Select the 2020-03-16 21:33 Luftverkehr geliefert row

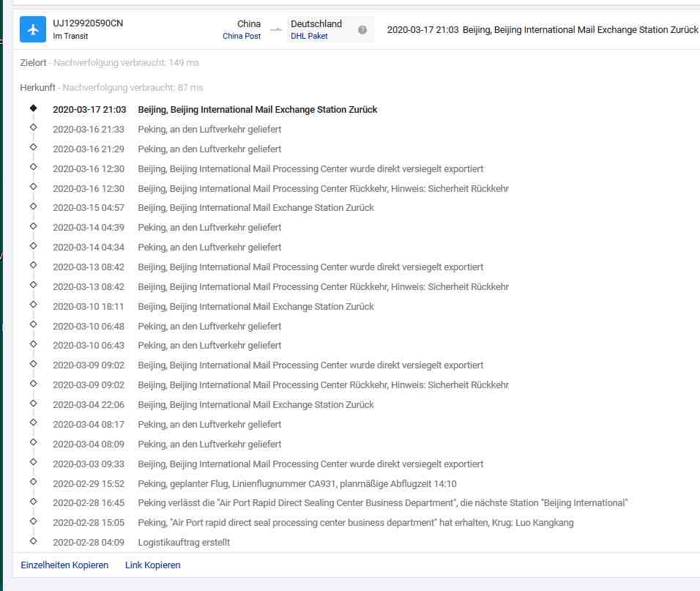pos(167,130)
